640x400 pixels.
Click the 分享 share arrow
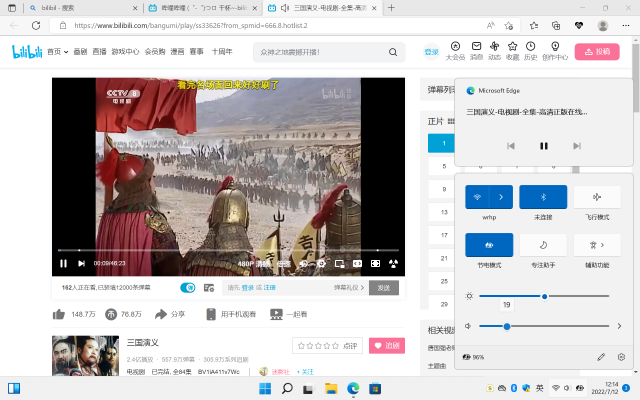pyautogui.click(x=161, y=314)
